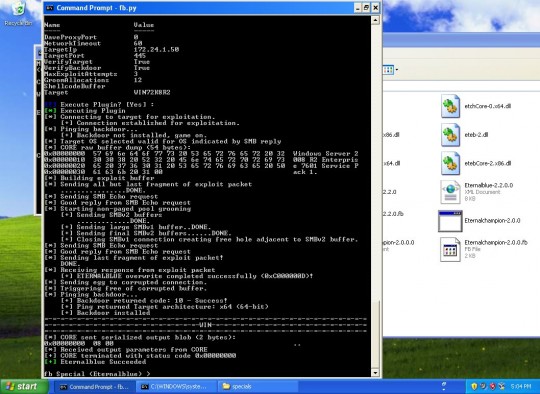
Task: Click Command Prompt title bar system icon
Action: pos(50,8)
